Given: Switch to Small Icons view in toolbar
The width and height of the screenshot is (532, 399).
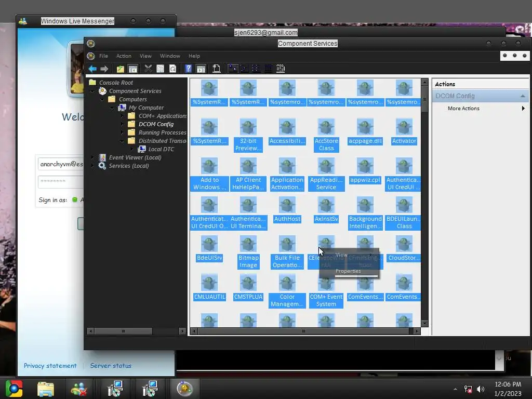Looking at the screenshot, I should [x=244, y=69].
